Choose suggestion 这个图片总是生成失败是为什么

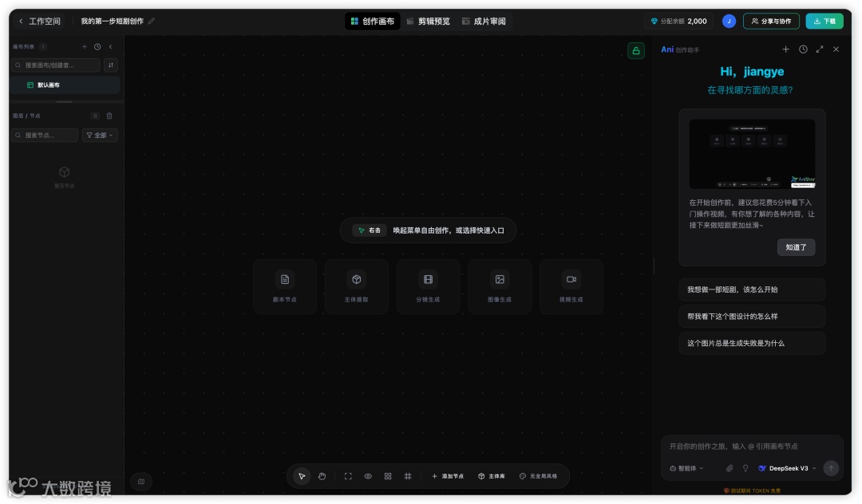click(752, 343)
